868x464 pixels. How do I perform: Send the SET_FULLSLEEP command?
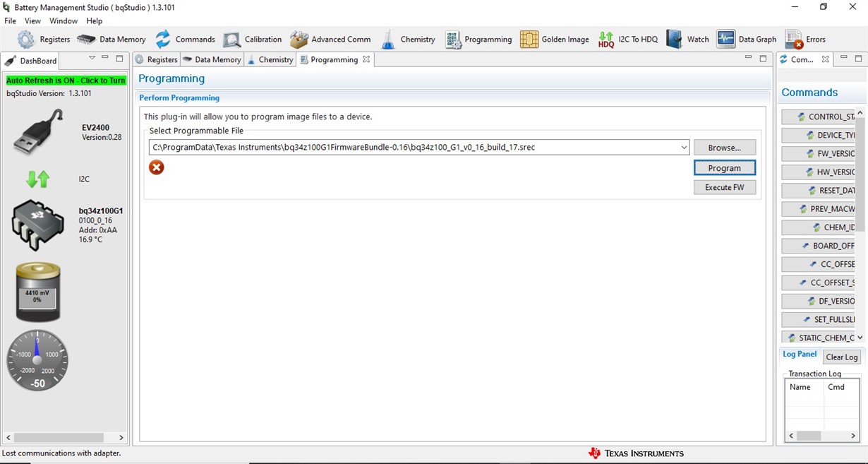click(x=818, y=319)
